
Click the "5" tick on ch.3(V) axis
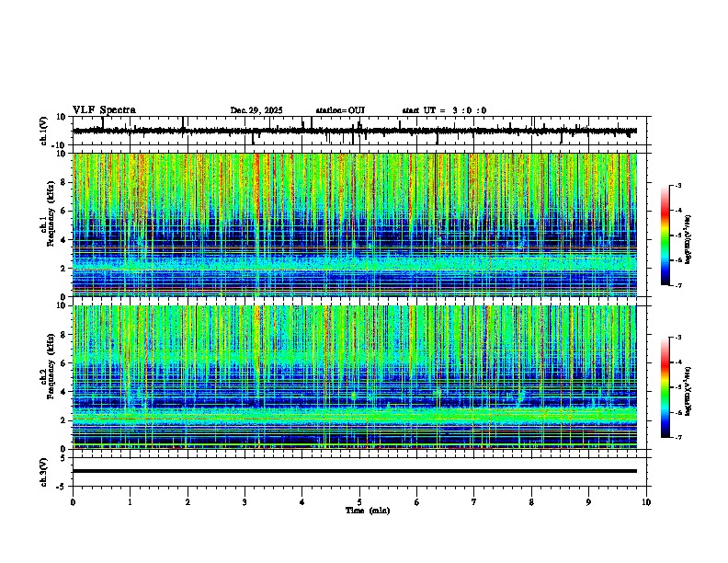[x=64, y=458]
